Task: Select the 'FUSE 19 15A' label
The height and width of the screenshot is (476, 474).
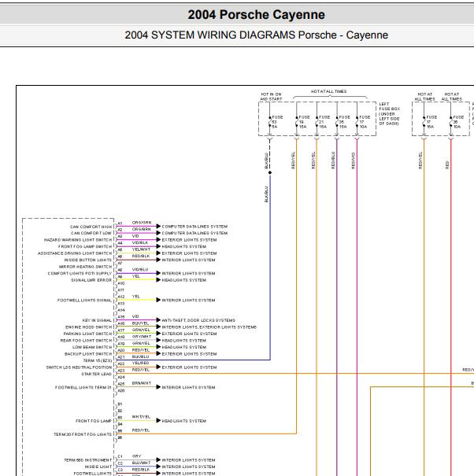Action: tap(304, 122)
